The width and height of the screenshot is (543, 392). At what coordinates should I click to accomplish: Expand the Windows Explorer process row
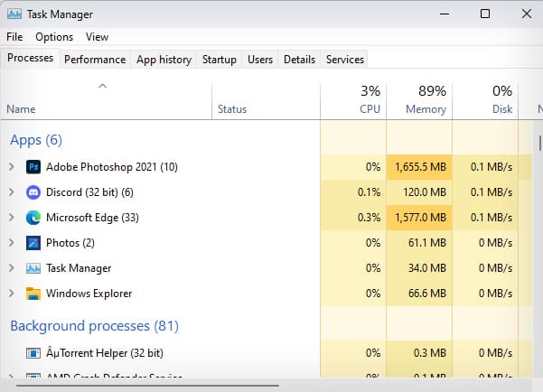[12, 294]
